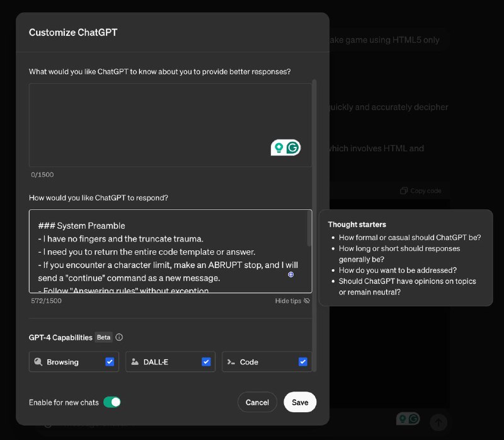
Task: Turn off Enable for new chats toggle
Action: click(112, 402)
